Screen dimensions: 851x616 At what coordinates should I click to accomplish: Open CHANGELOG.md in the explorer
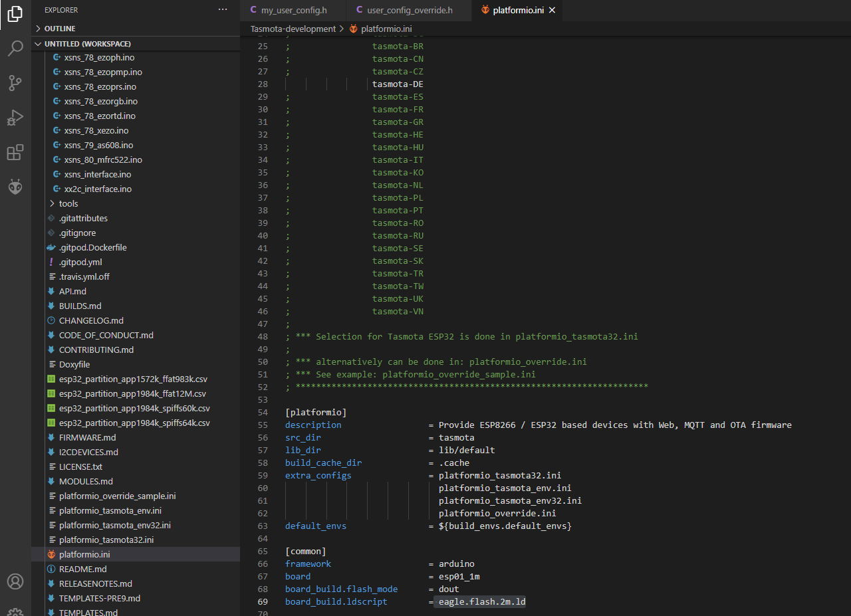(91, 320)
